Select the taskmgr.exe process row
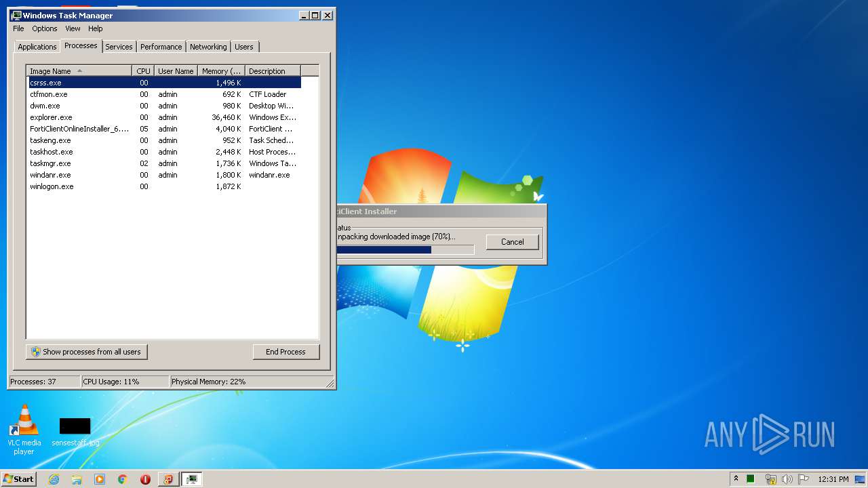This screenshot has width=868, height=488. [163, 163]
